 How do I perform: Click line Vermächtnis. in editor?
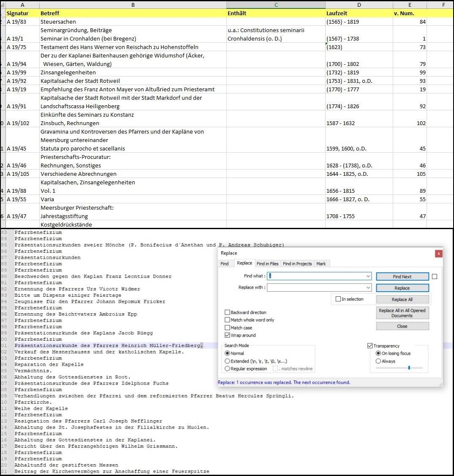pyautogui.click(x=33, y=371)
